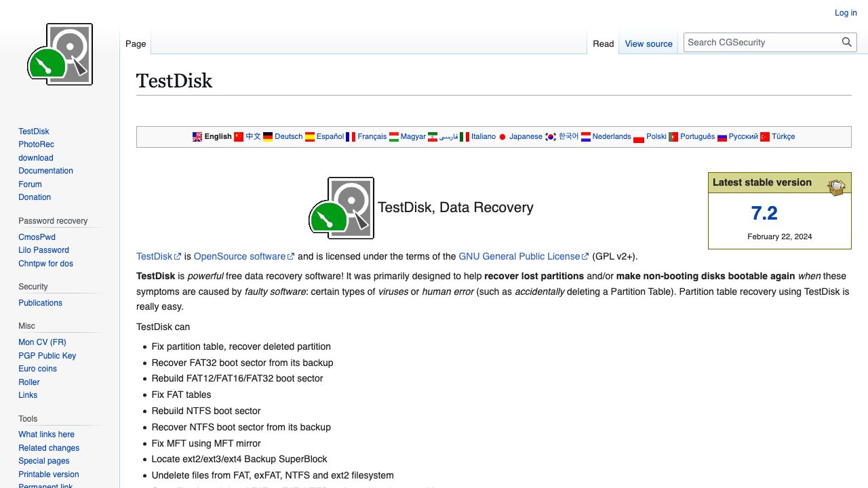
Task: Click the South Korean flag icon
Action: [551, 137]
